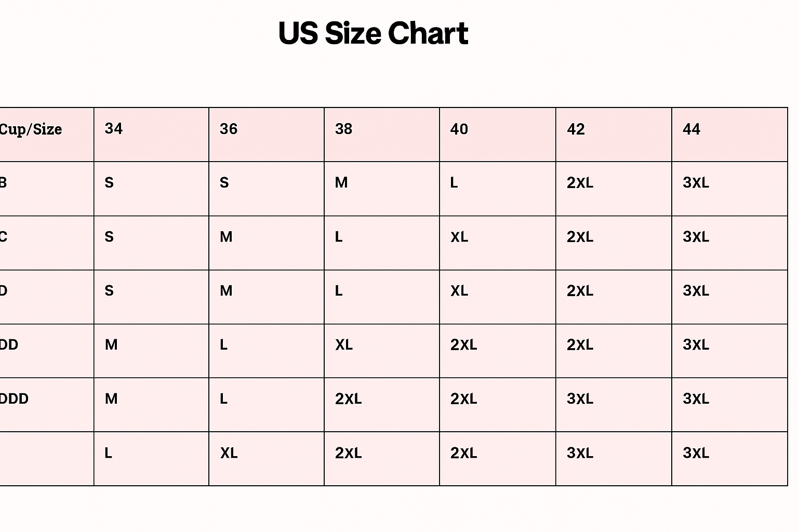Select the 40 column header
Viewport: 798px width, 532px height.
[x=498, y=135]
